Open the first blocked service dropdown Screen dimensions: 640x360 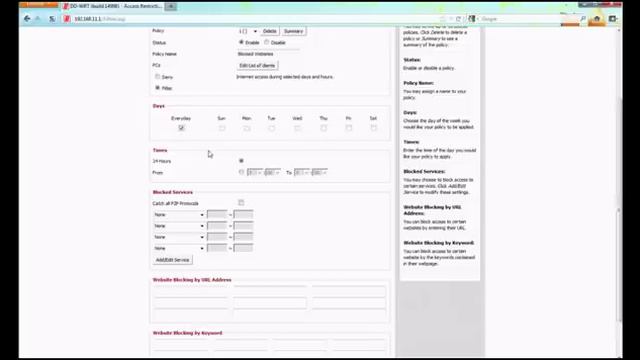[x=179, y=215]
